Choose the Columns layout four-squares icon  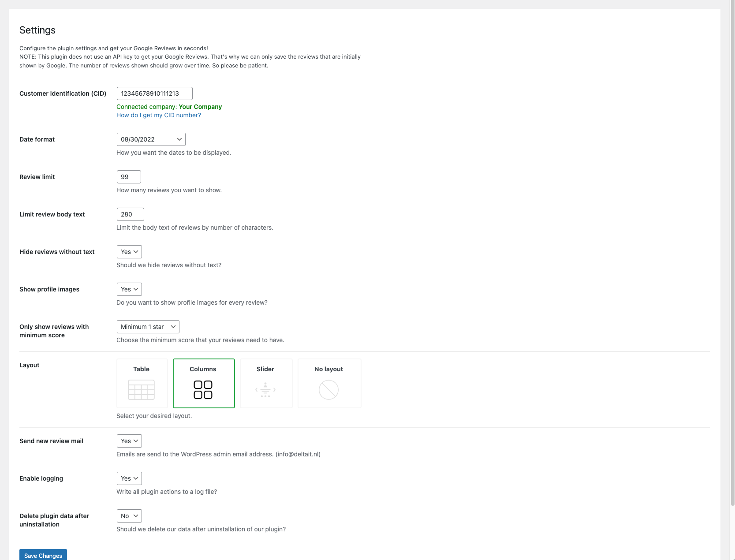[203, 390]
